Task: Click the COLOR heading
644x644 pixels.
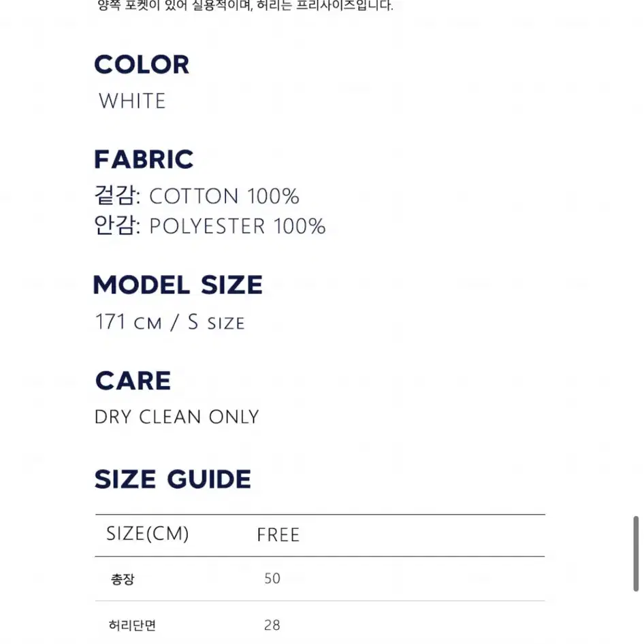Action: point(142,65)
